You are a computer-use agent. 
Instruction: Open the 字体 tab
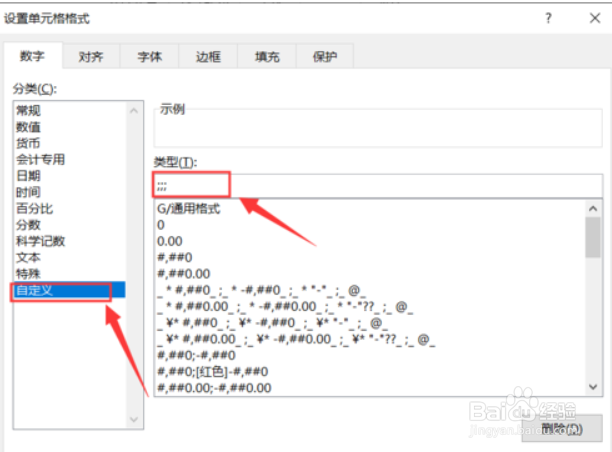(149, 57)
